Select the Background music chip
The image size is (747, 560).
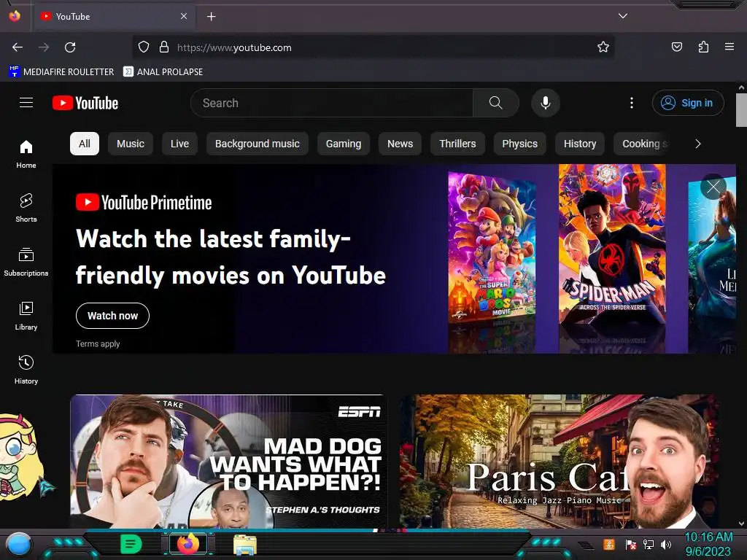(258, 144)
